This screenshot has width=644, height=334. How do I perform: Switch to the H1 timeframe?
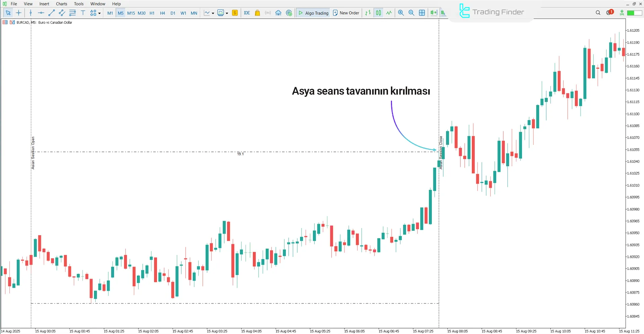[x=152, y=13]
